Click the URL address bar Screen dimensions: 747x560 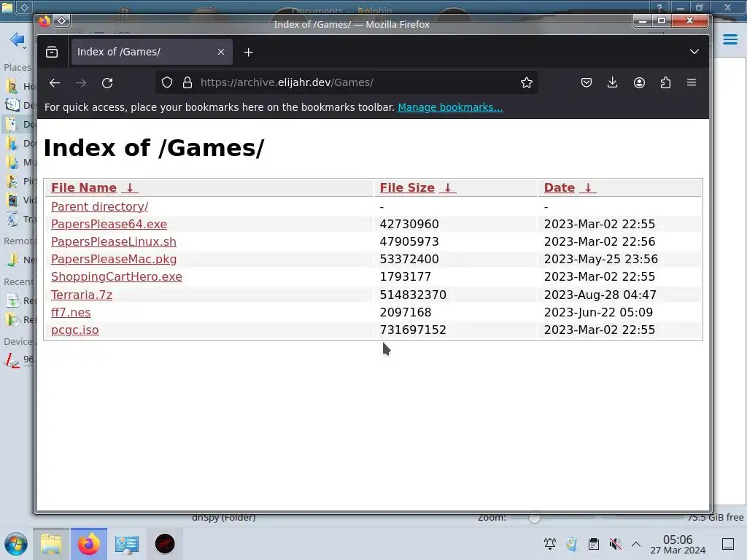347,82
